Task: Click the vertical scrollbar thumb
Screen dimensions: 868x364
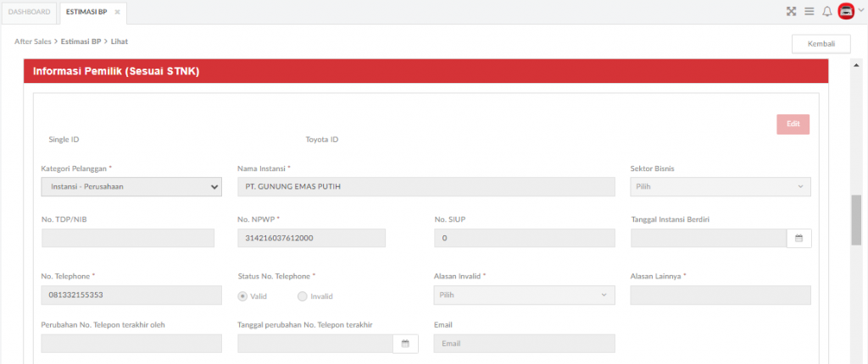Action: tap(856, 219)
